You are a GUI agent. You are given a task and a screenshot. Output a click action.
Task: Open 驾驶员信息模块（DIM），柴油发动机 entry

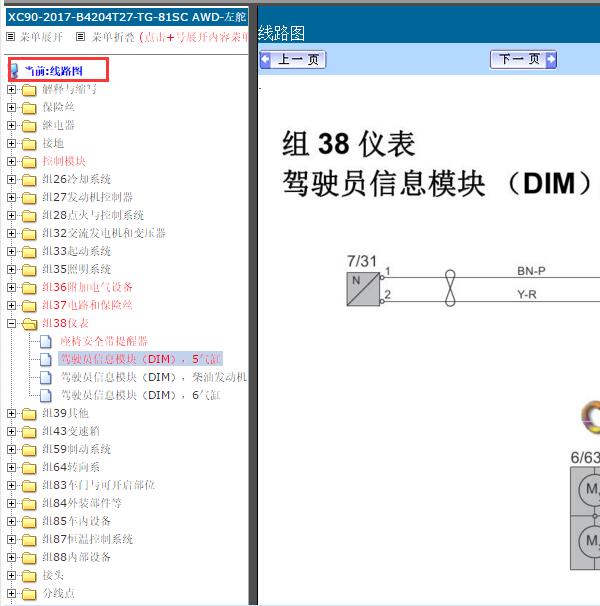[153, 377]
